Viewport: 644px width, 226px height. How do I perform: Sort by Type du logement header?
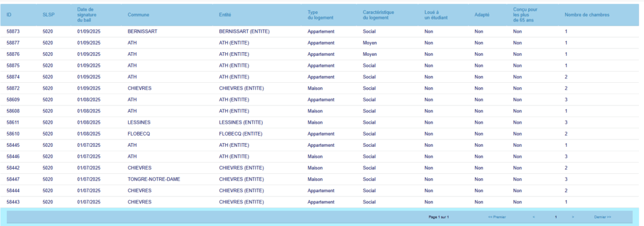pos(320,15)
